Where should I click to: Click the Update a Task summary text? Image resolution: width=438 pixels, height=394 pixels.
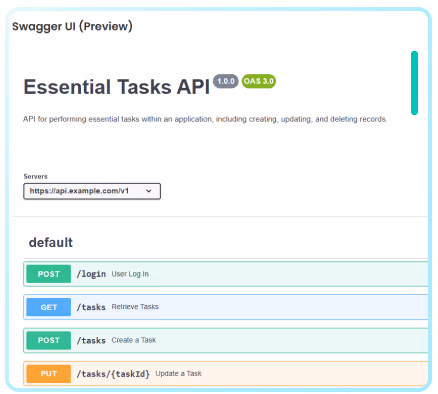pyautogui.click(x=178, y=373)
